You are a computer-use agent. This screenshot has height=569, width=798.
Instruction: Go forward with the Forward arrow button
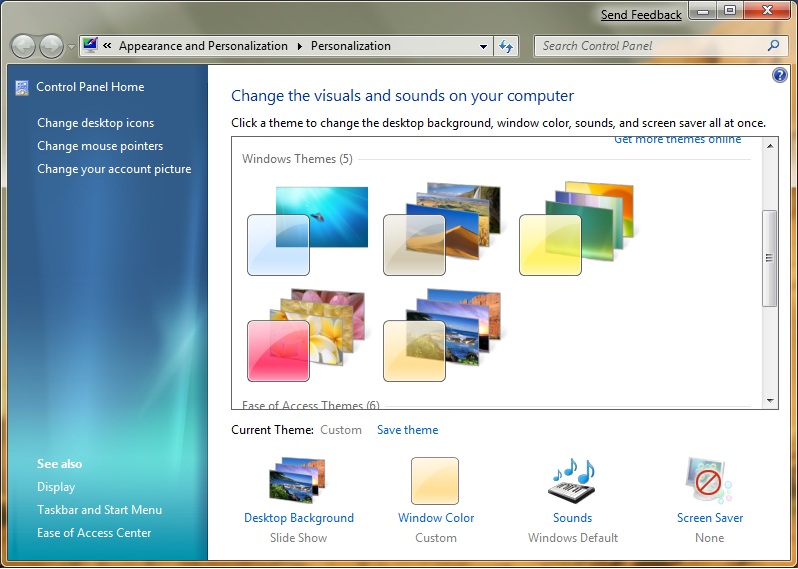coord(51,46)
